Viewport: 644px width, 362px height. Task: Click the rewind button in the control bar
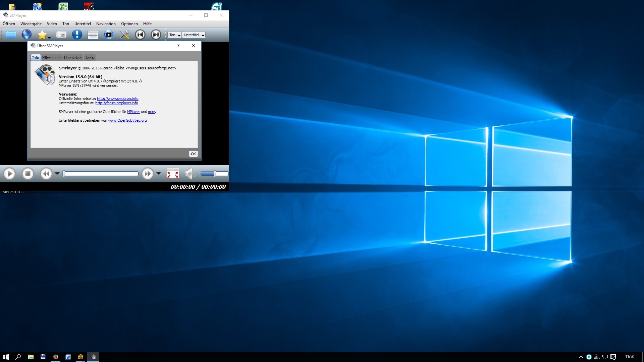coord(46,174)
